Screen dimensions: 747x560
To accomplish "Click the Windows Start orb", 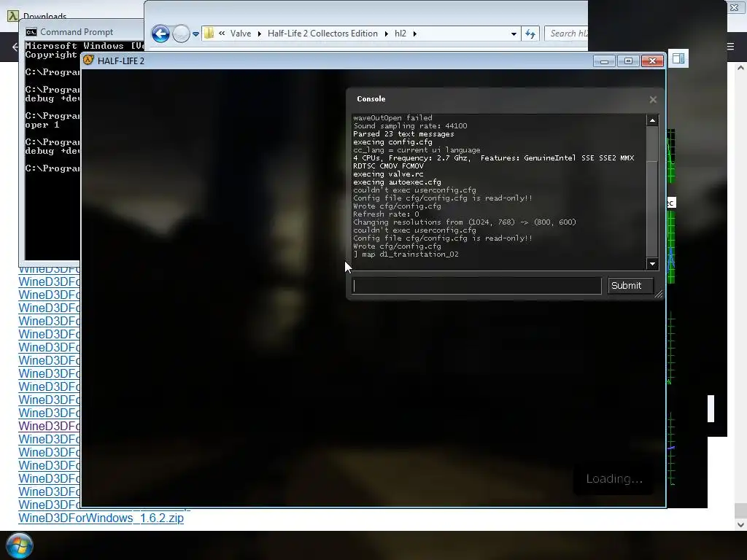I will [x=20, y=545].
